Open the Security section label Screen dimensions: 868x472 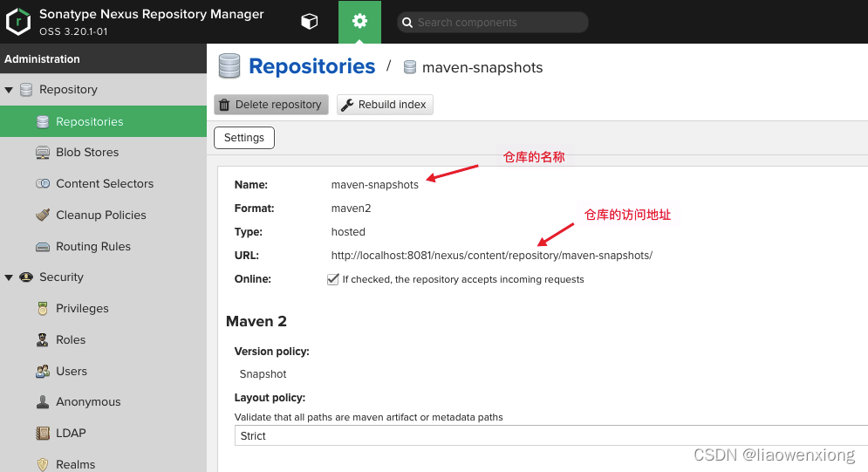[61, 277]
